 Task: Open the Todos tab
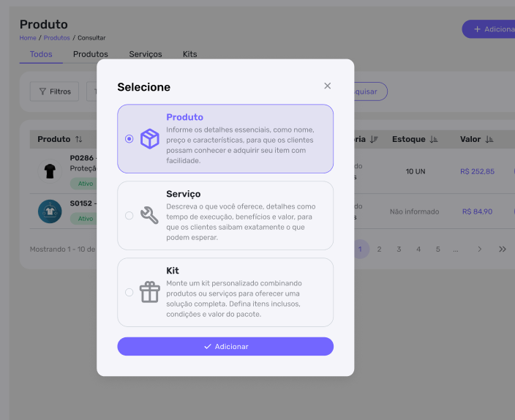(41, 54)
